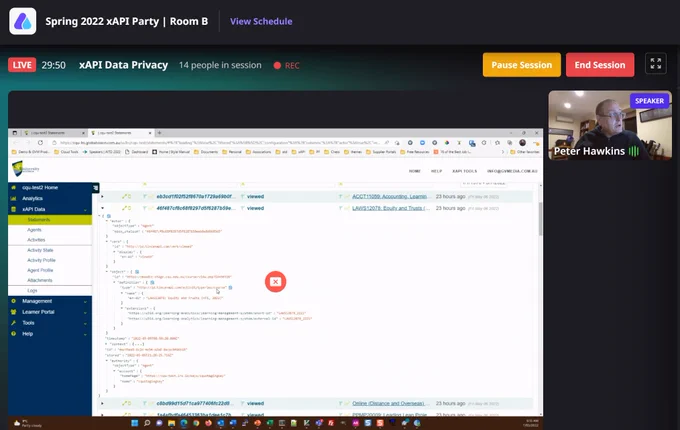The image size is (680, 430).
Task: Click the browser reload button
Action: [40, 143]
